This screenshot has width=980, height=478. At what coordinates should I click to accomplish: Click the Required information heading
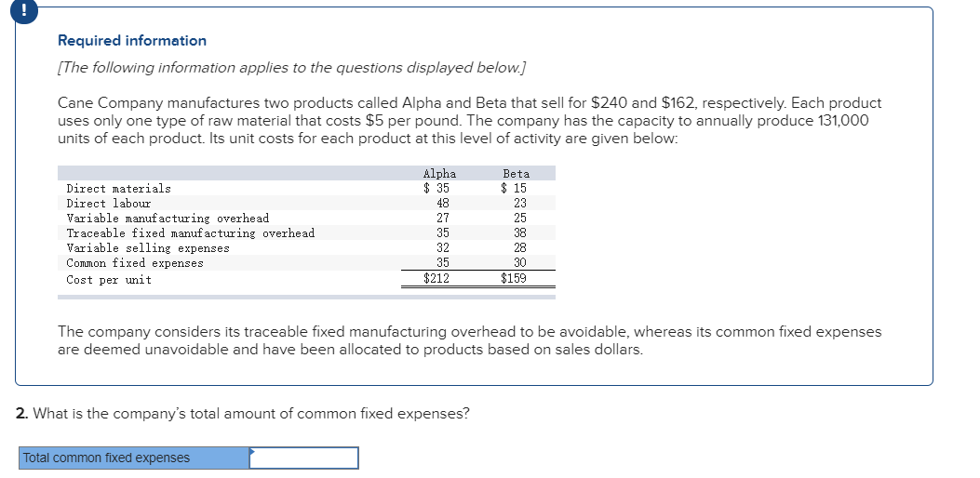coord(132,41)
